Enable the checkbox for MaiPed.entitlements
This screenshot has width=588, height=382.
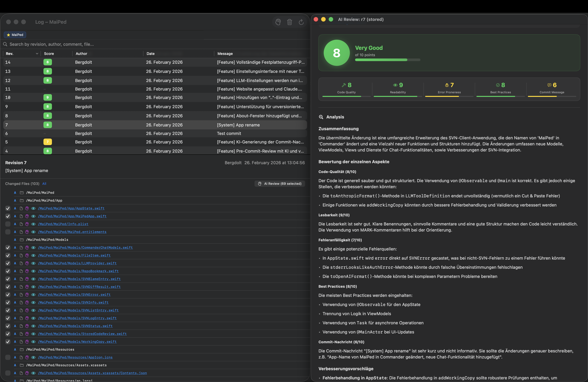(x=8, y=232)
